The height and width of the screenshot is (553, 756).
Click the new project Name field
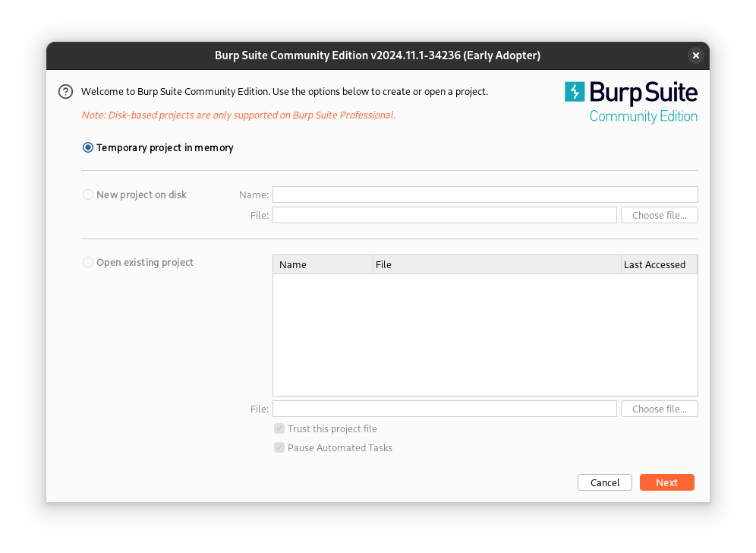click(485, 194)
